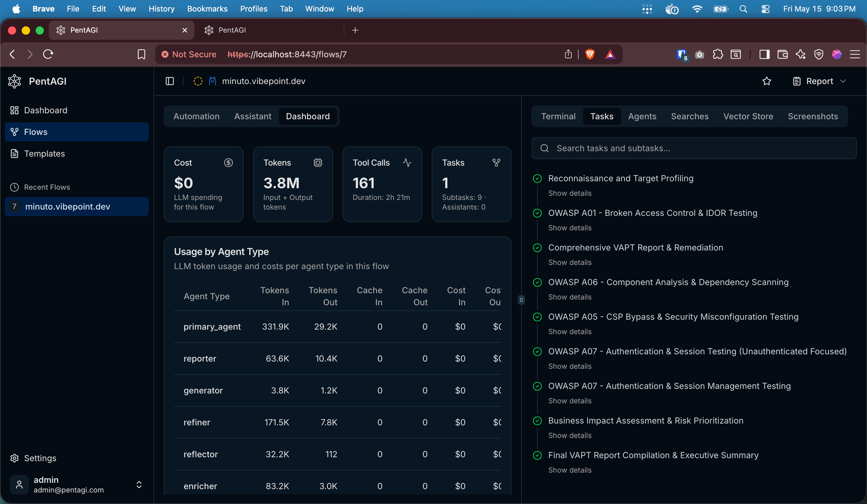Bookmark this page with bookmark icon
This screenshot has height=504, width=867.
pos(141,54)
